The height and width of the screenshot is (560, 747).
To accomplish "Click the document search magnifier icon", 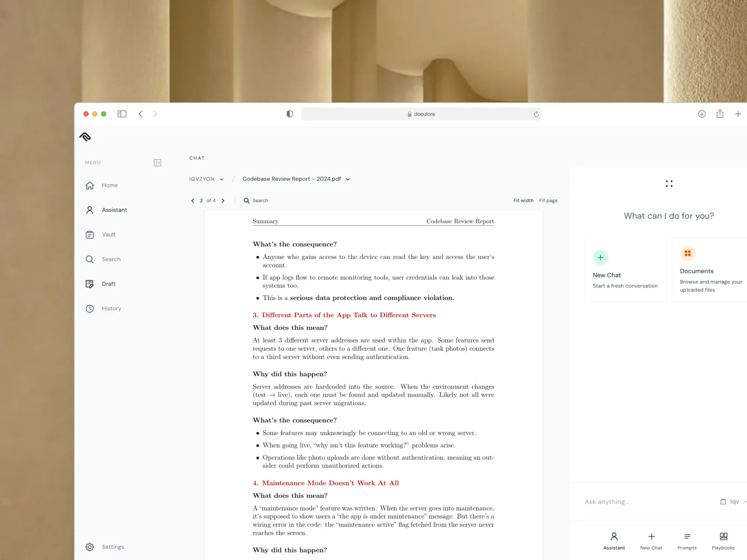I will (247, 201).
